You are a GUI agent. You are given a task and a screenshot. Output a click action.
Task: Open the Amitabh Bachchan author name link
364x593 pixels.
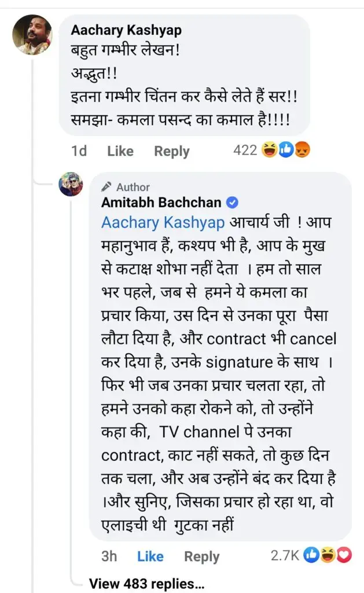point(161,202)
